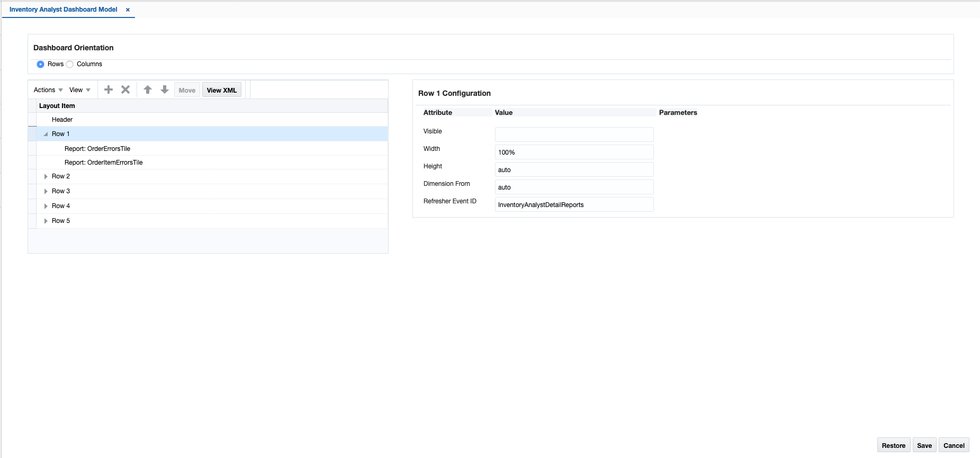
Task: Click the Row 1 Configuration heading
Action: coord(454,93)
